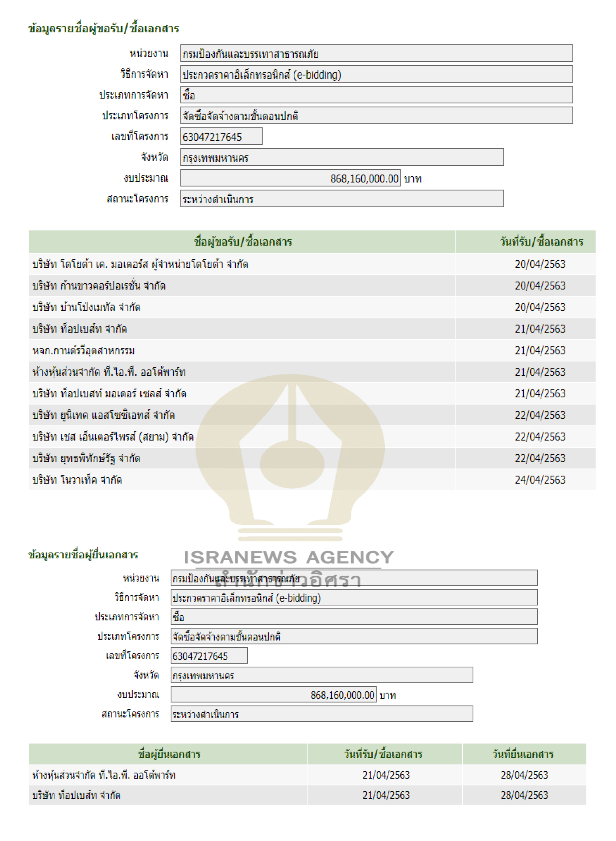
Task: Click the ชื่อผู้ขอรับ/ซื้อเอกสาร column header
Action: pos(242,242)
